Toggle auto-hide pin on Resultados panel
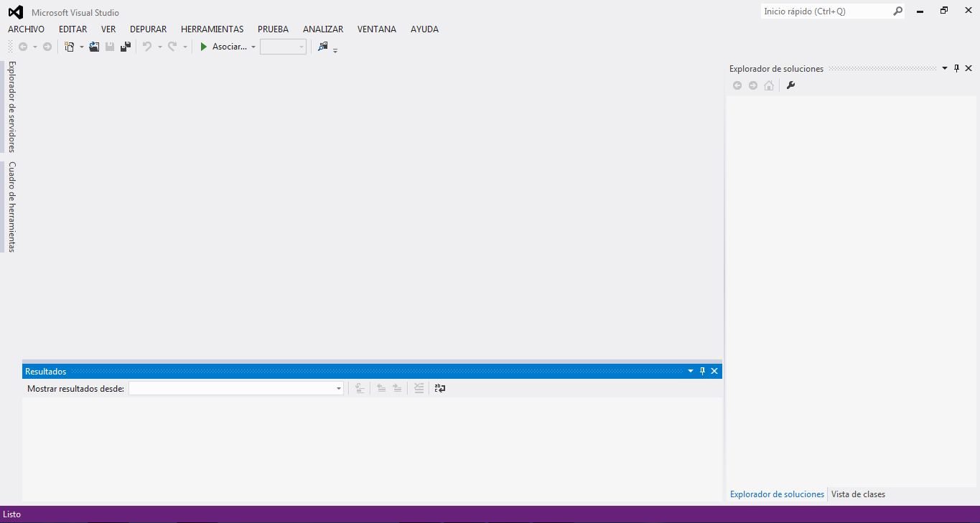This screenshot has width=980, height=523. click(702, 371)
